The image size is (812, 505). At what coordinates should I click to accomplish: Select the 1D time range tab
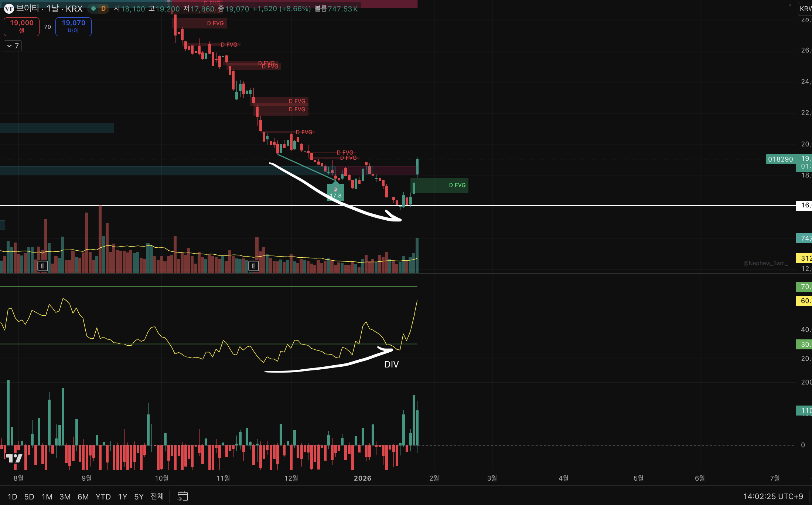click(12, 496)
